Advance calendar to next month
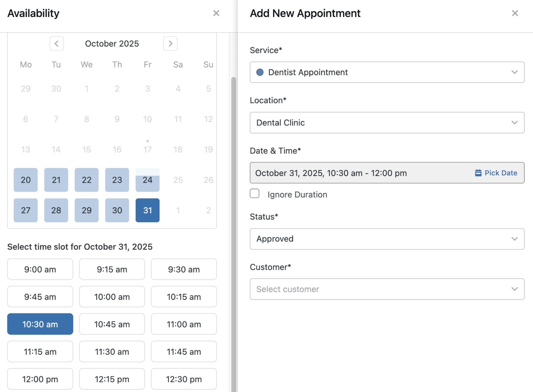This screenshot has height=392, width=533. pyautogui.click(x=170, y=44)
